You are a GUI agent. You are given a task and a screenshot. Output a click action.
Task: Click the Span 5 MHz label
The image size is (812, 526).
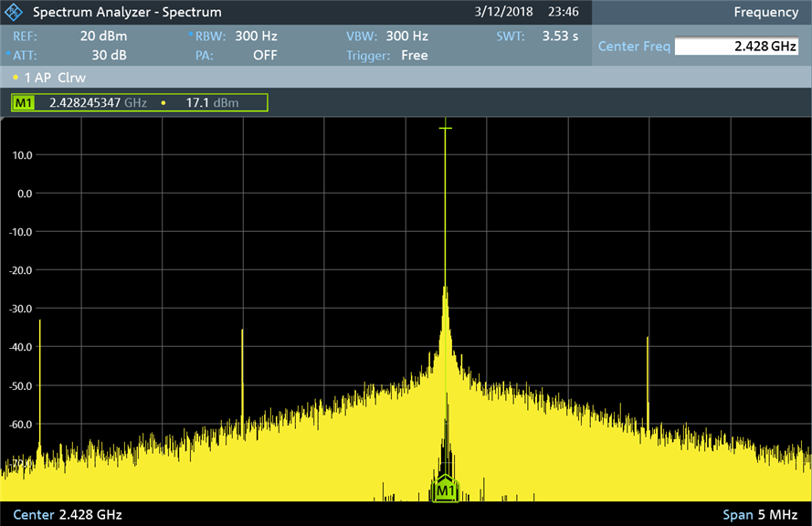click(760, 514)
